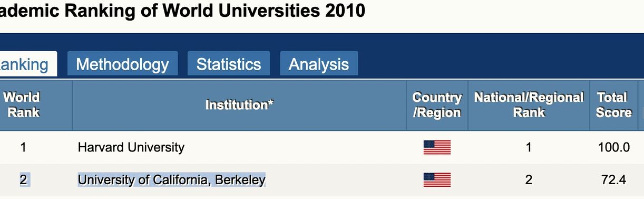Click the Academic Ranking of World Universities 2010 heading
Image resolution: width=644 pixels, height=199 pixels.
182,11
